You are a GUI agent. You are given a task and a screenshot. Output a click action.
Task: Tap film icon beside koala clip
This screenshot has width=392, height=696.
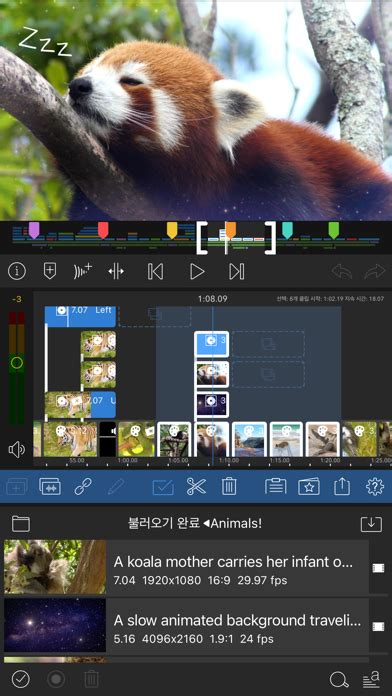tap(378, 568)
